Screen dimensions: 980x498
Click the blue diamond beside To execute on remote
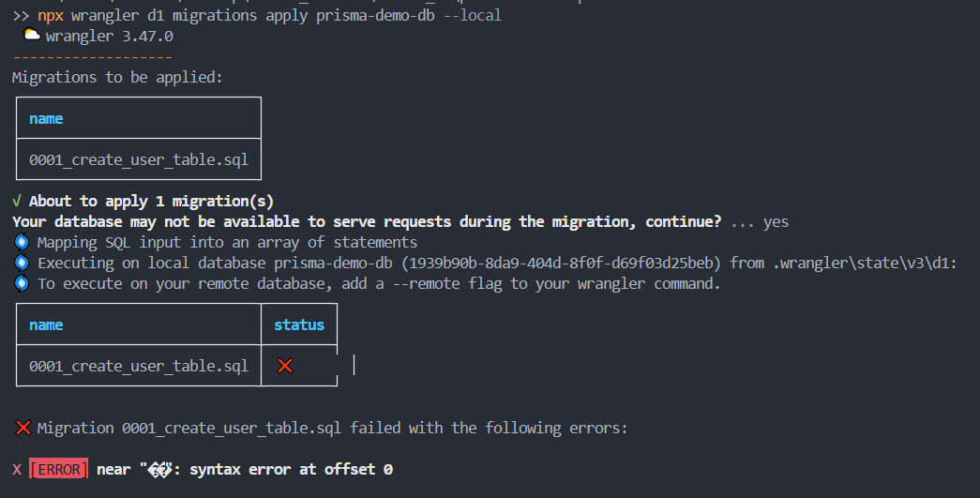click(x=22, y=283)
